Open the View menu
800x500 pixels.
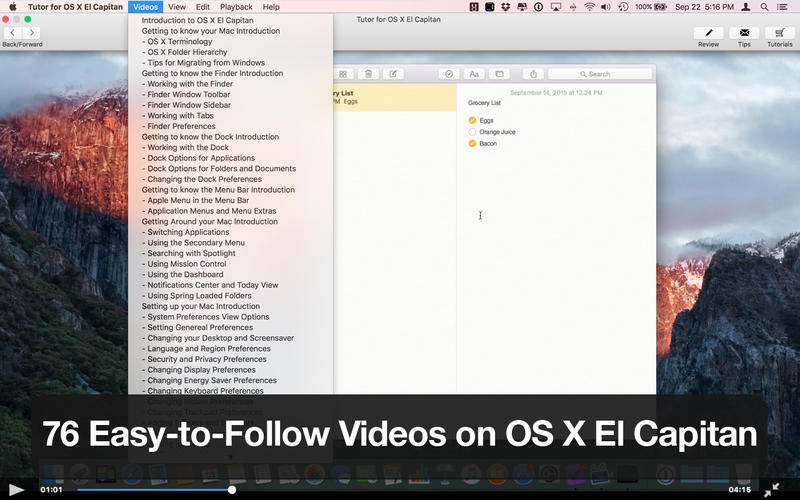click(x=177, y=7)
